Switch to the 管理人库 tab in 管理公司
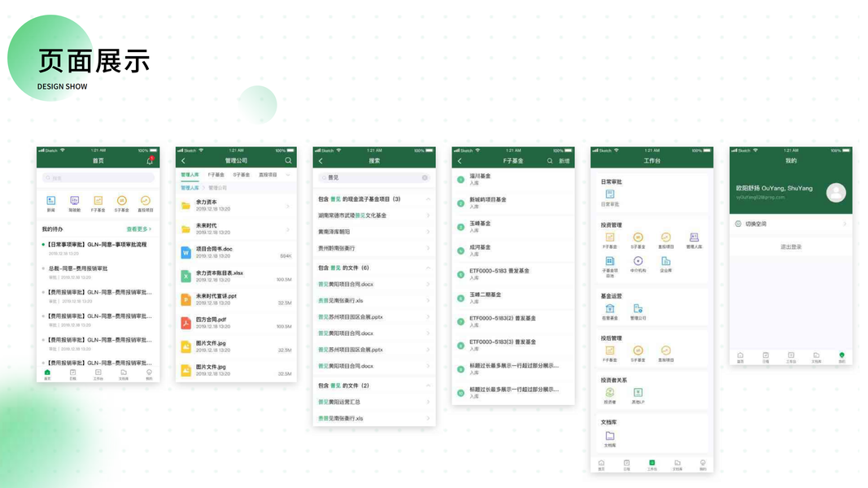This screenshot has height=488, width=868. (x=190, y=175)
